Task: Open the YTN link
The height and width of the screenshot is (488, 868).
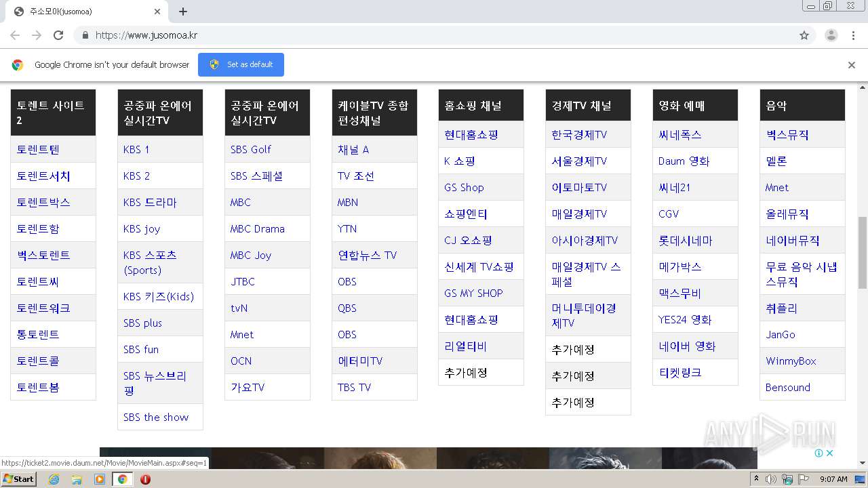Action: (347, 228)
